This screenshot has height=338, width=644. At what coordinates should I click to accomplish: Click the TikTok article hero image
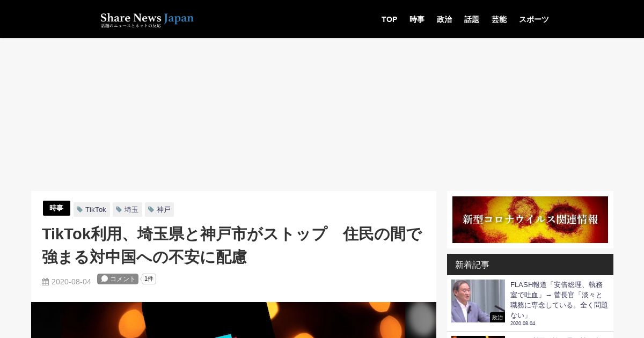click(x=233, y=320)
